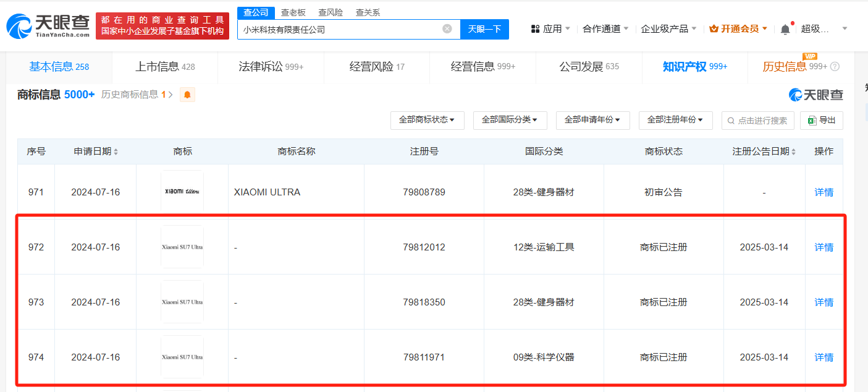
Task: Click the 点击进行搜索 search field
Action: (757, 121)
